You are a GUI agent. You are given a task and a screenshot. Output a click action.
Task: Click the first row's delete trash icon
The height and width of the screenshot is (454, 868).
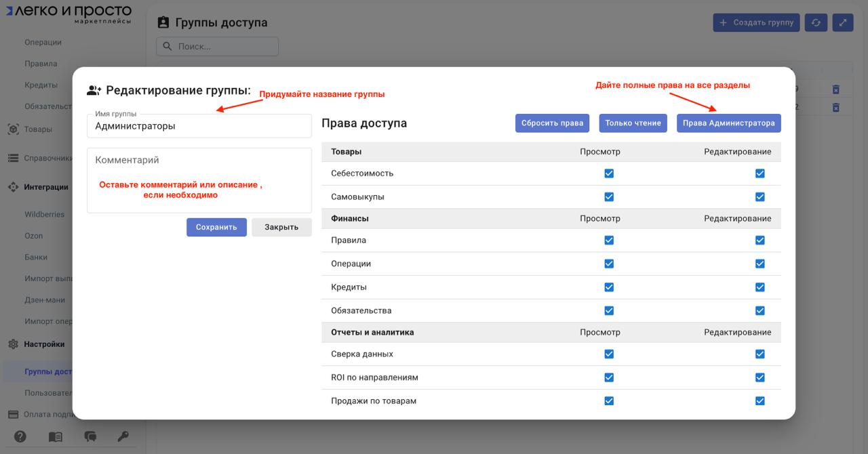[x=835, y=89]
